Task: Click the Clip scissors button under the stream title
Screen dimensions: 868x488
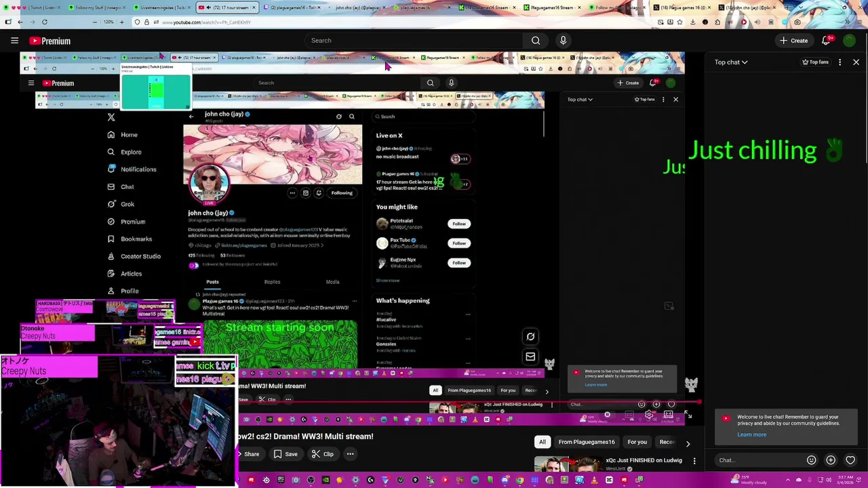Action: click(322, 454)
